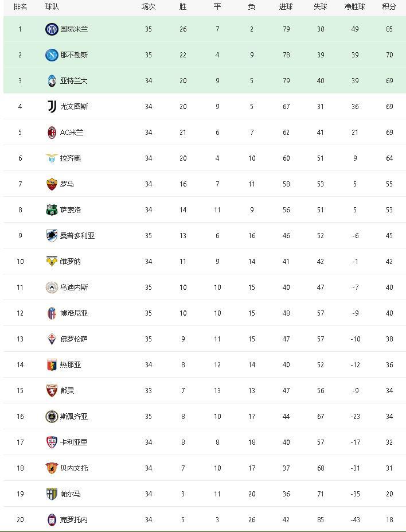The width and height of the screenshot is (406, 532).
Task: Click the 热那亚 team name
Action: coord(71,365)
